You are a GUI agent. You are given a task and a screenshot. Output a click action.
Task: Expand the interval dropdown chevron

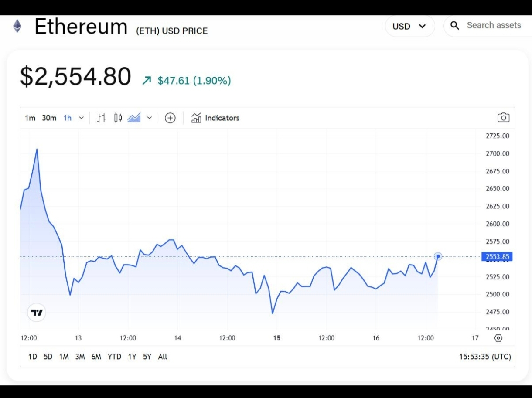pos(81,118)
